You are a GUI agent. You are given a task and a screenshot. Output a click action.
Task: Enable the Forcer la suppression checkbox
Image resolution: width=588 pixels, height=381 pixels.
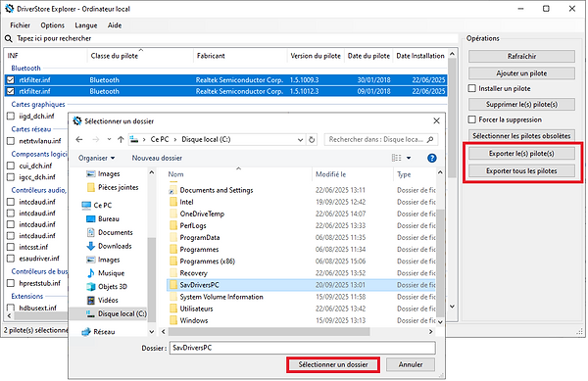click(x=471, y=119)
